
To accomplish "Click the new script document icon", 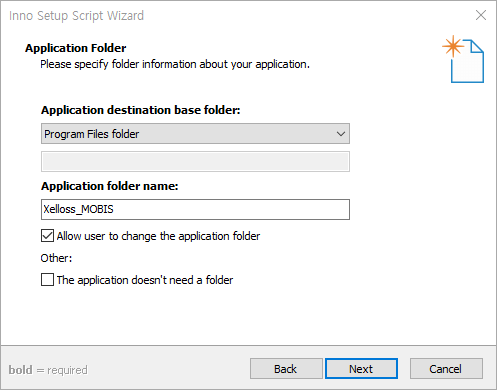I will coord(464,59).
